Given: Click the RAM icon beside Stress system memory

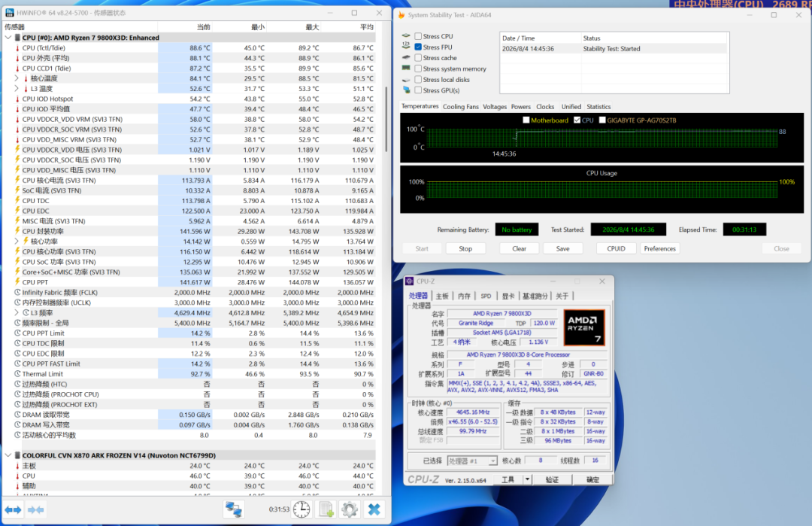Looking at the screenshot, I should (x=406, y=68).
